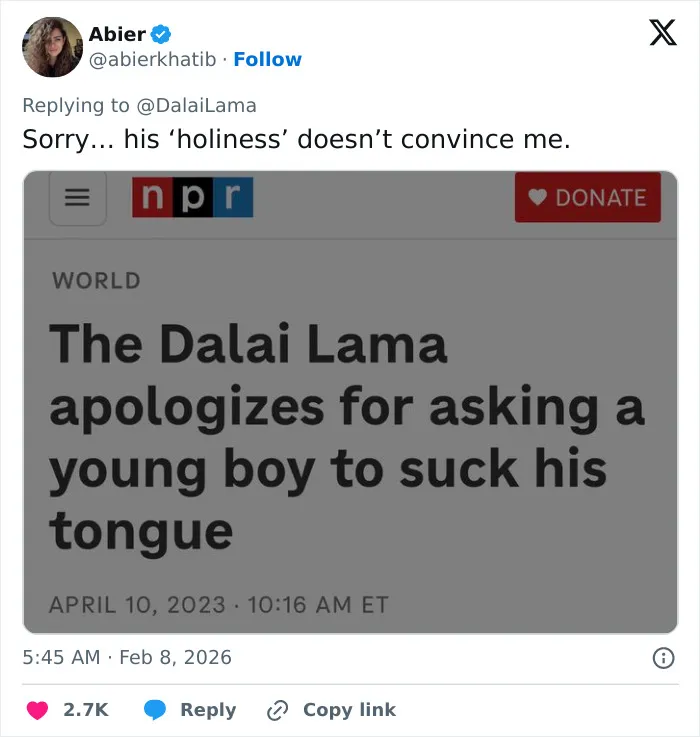700x737 pixels.
Task: Open Abier's profile avatar photo
Action: point(53,47)
